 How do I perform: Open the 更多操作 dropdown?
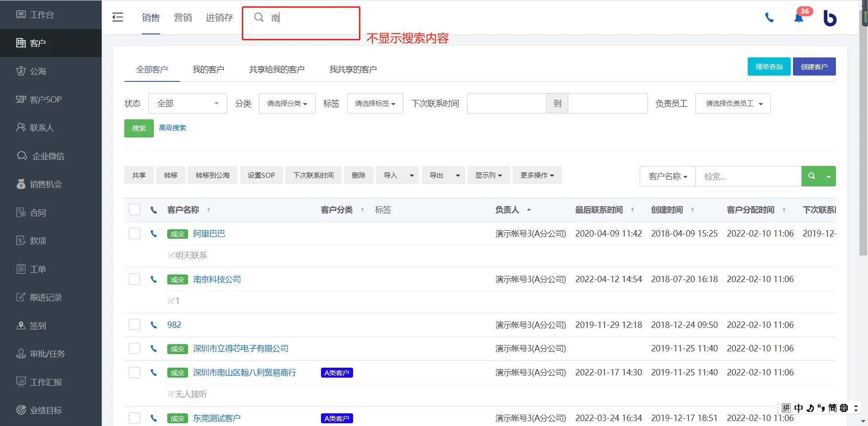[x=537, y=175]
